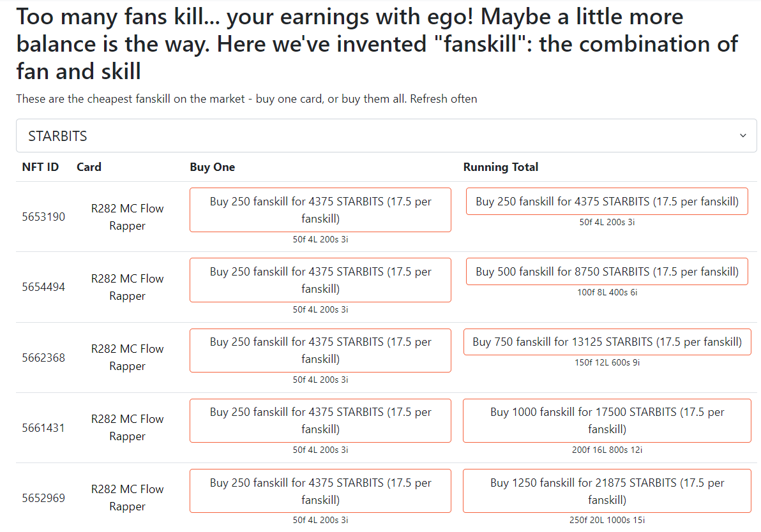Buy one card for NFT 5652969
761x532 pixels.
coord(320,491)
